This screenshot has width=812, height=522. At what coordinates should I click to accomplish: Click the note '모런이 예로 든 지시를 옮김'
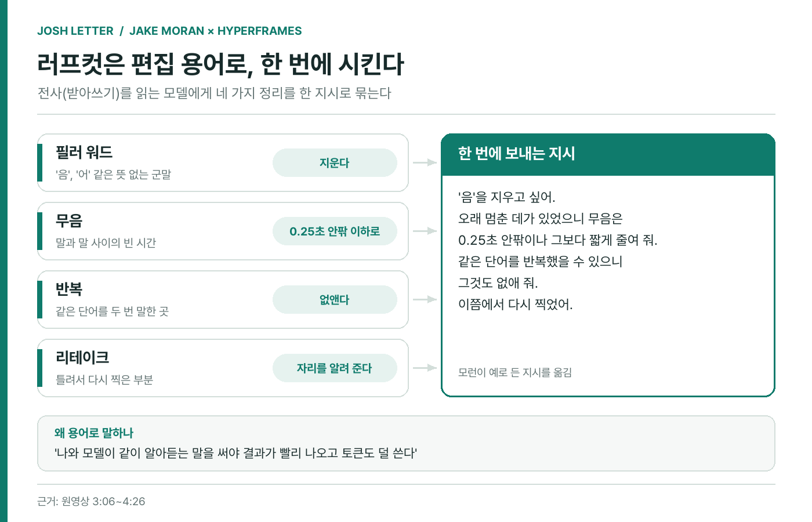coord(515,372)
